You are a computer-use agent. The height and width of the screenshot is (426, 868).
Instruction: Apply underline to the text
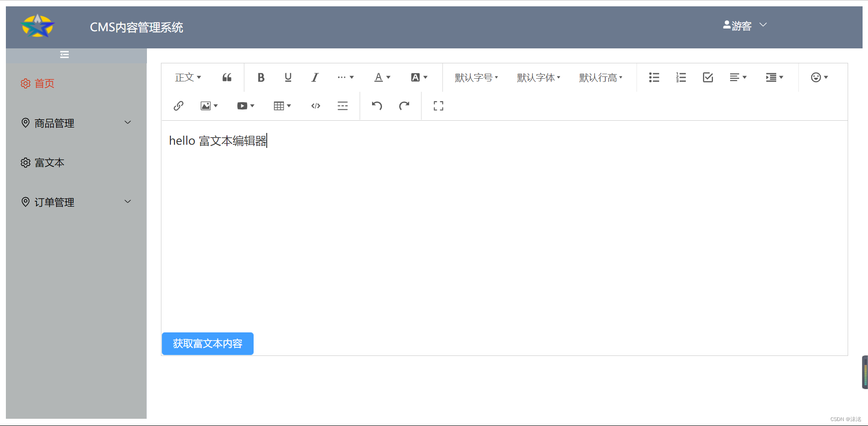point(288,77)
